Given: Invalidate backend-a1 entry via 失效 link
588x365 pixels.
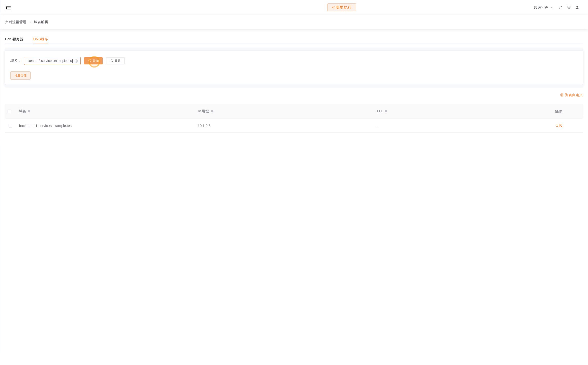Looking at the screenshot, I should (x=559, y=126).
